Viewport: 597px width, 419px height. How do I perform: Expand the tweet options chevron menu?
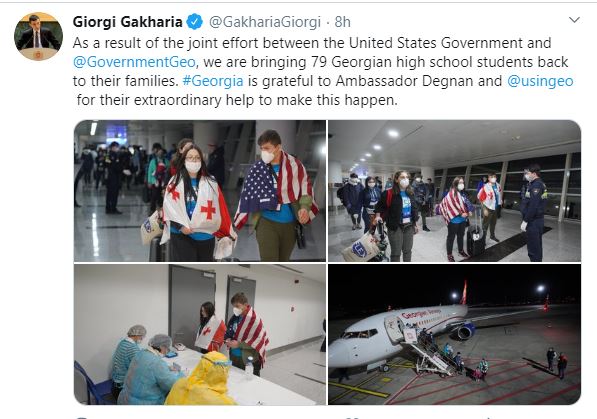[574, 20]
